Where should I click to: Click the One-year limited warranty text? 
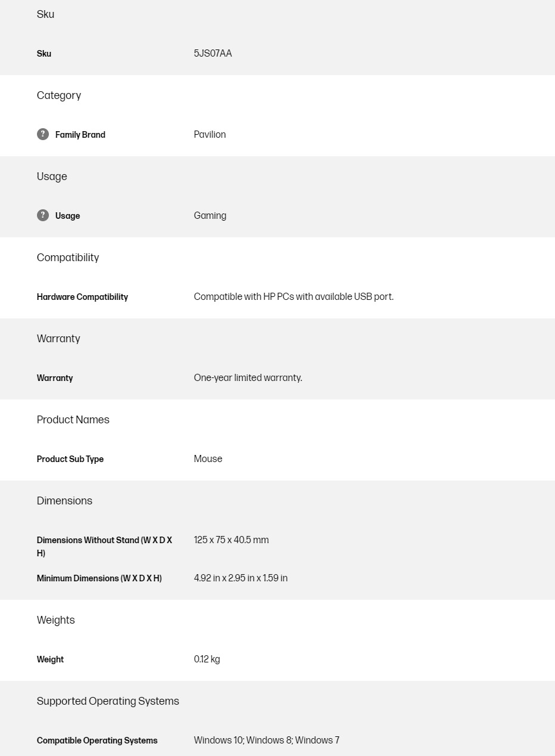(248, 378)
